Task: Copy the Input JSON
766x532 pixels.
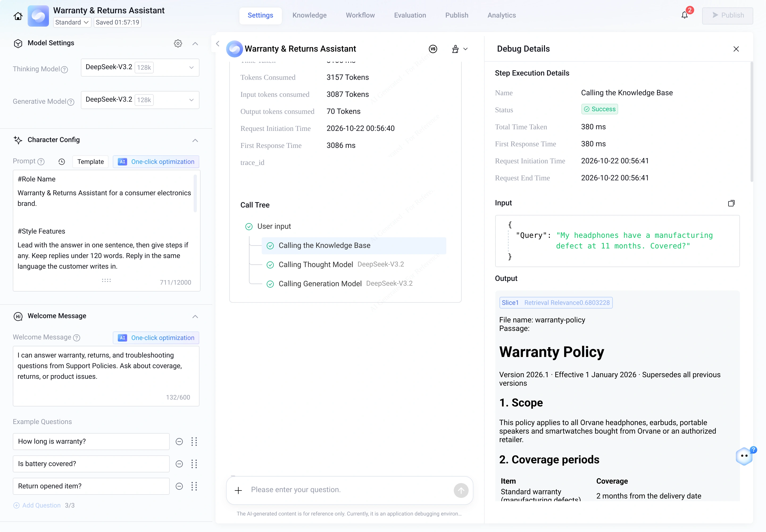Action: (x=731, y=203)
